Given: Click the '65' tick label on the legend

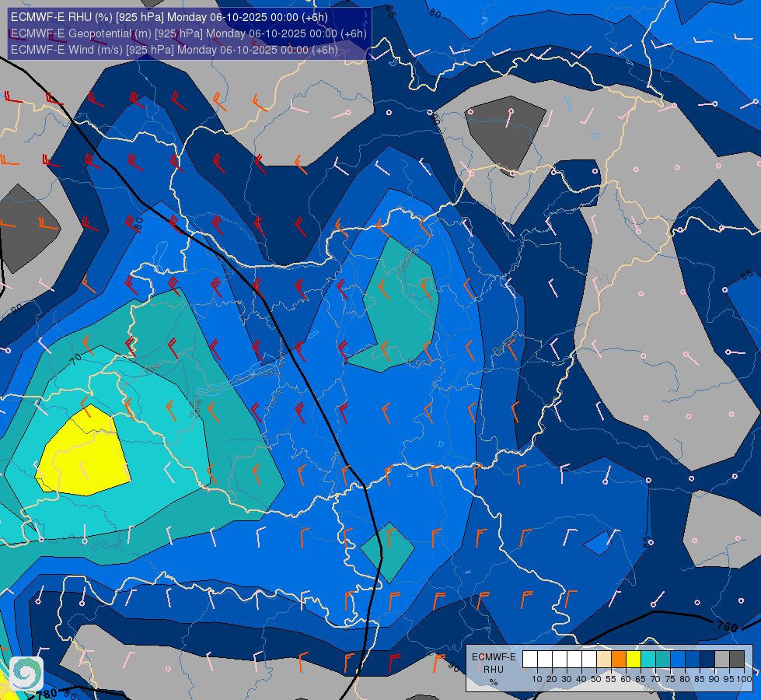Looking at the screenshot, I should 641,679.
